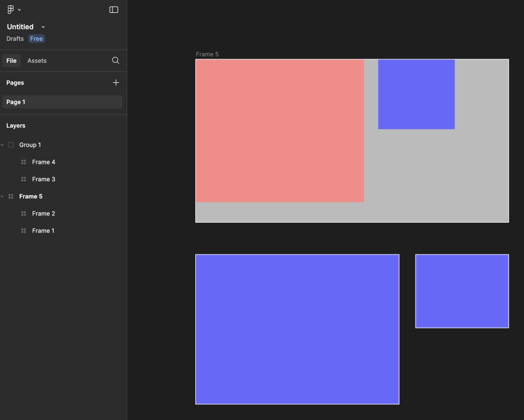The height and width of the screenshot is (420, 524).
Task: Click the Group 1 dashed group icon
Action: 11,145
